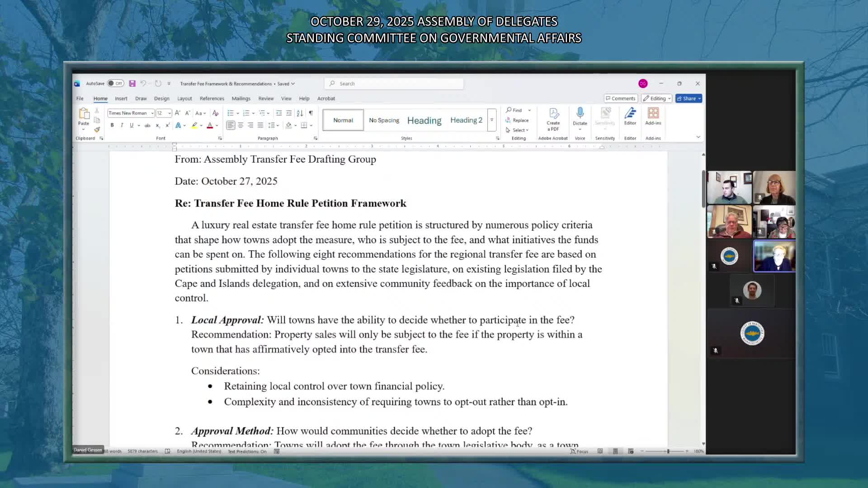Click the Share button
The width and height of the screenshot is (868, 488).
[688, 98]
